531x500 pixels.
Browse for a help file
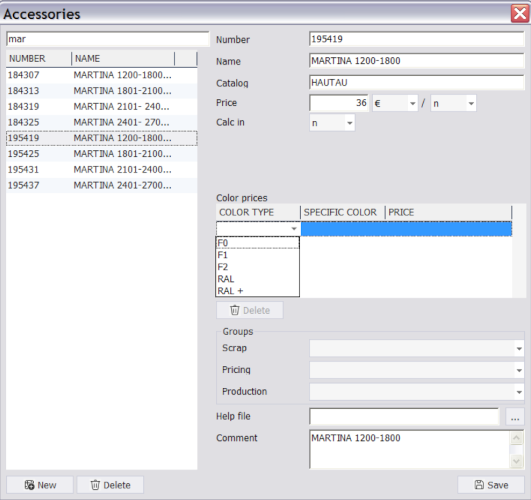515,416
